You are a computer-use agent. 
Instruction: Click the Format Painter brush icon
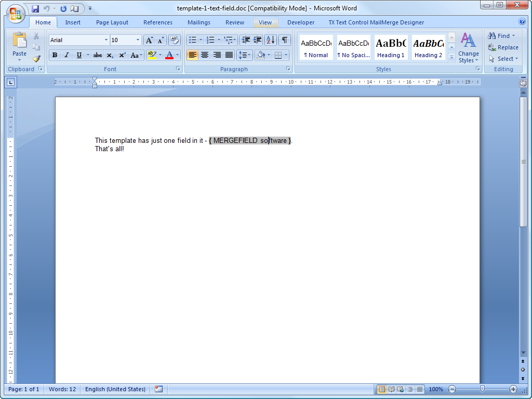(36, 58)
